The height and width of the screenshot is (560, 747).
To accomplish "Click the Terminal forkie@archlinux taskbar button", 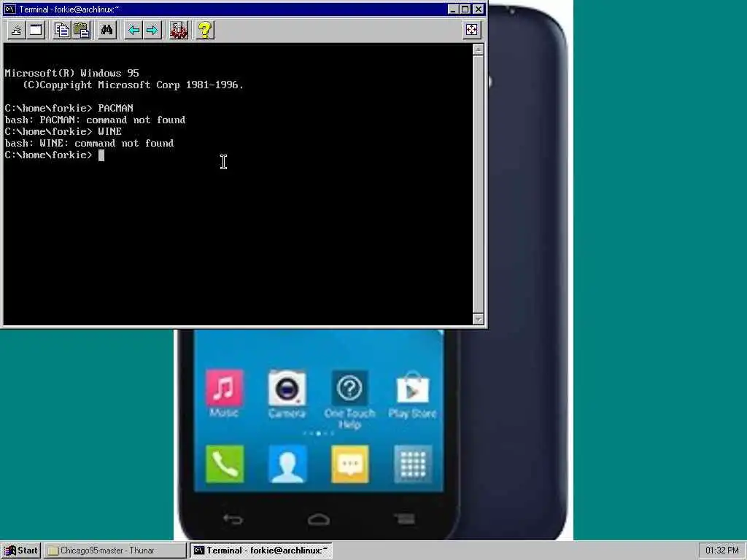I will [x=261, y=551].
